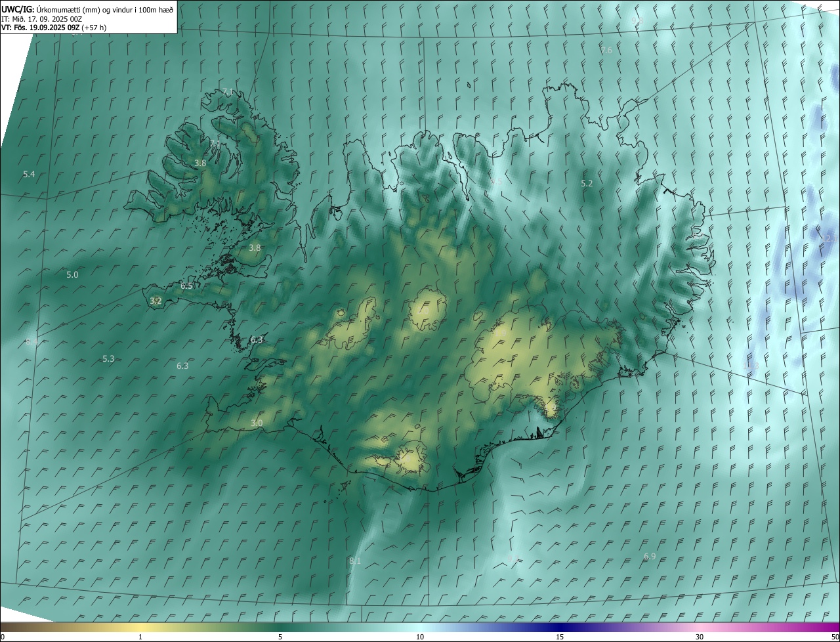Viewport: 840px width, 642px height.
Task: Click the 3.2 value label on the map
Action: point(156,301)
